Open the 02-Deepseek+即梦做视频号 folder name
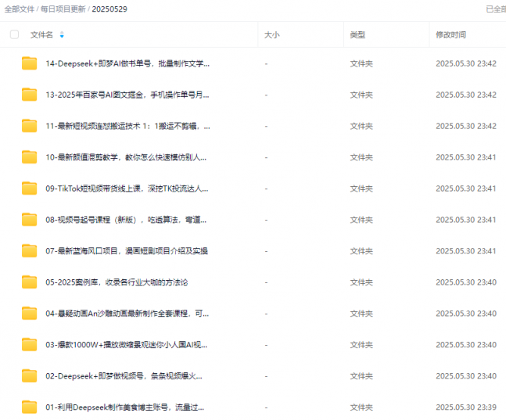 (127, 376)
